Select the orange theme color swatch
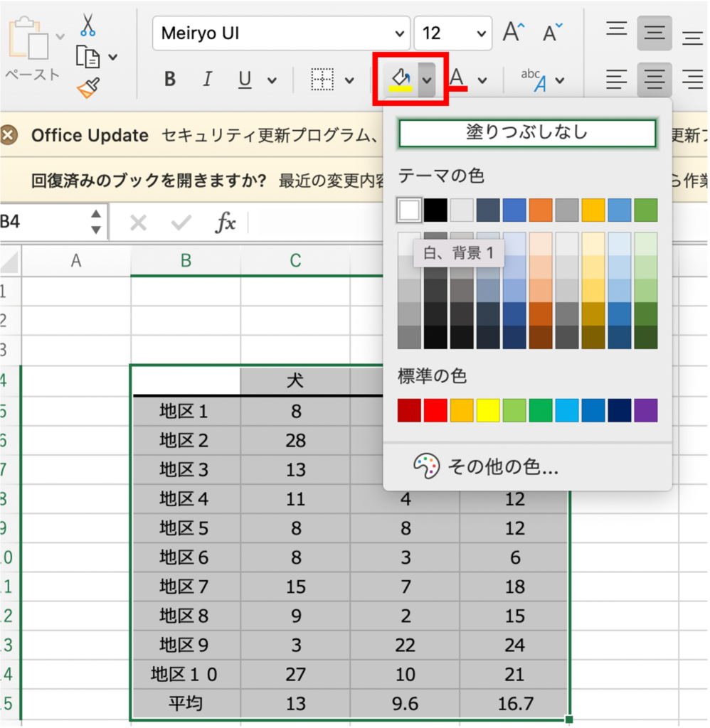Viewport: 710px width, 728px height. (541, 210)
